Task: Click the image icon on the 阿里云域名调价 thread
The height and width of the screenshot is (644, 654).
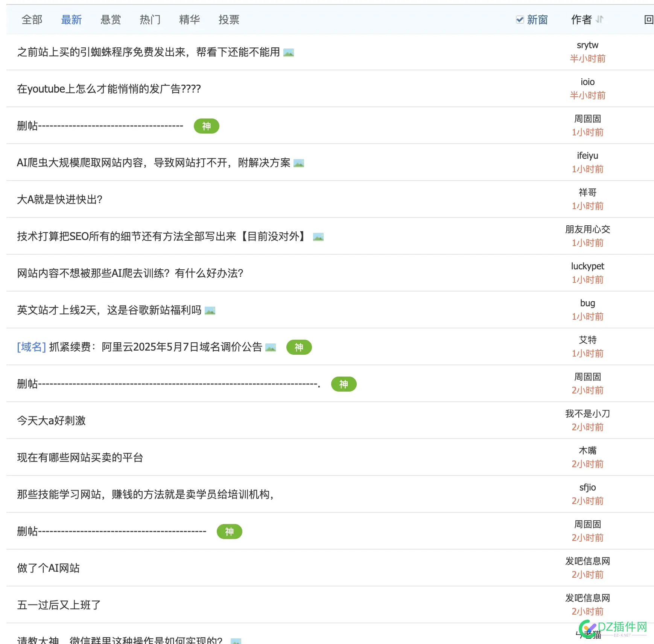Action: pyautogui.click(x=270, y=348)
